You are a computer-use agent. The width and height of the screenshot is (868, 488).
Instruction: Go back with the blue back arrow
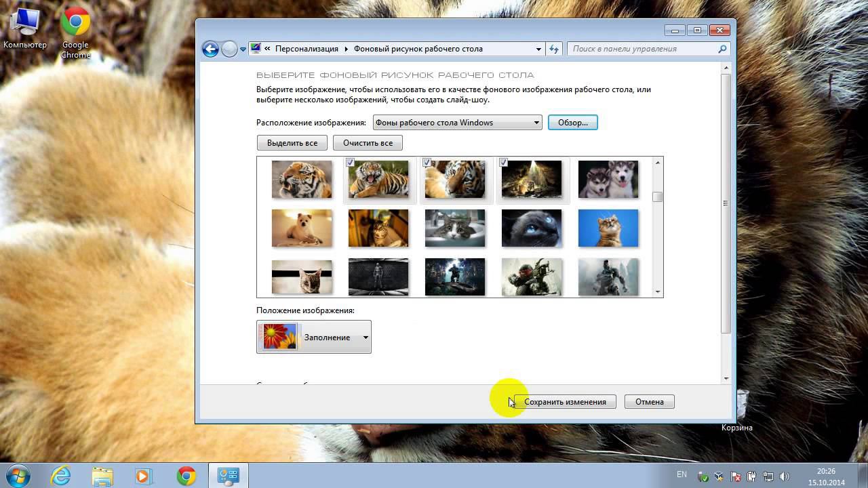210,49
